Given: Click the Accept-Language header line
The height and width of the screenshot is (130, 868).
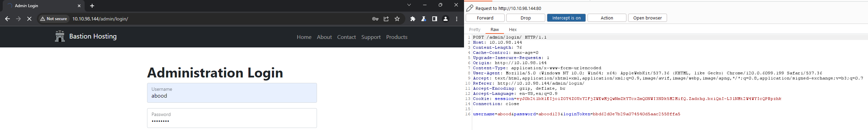Looking at the screenshot, I should (x=515, y=93).
